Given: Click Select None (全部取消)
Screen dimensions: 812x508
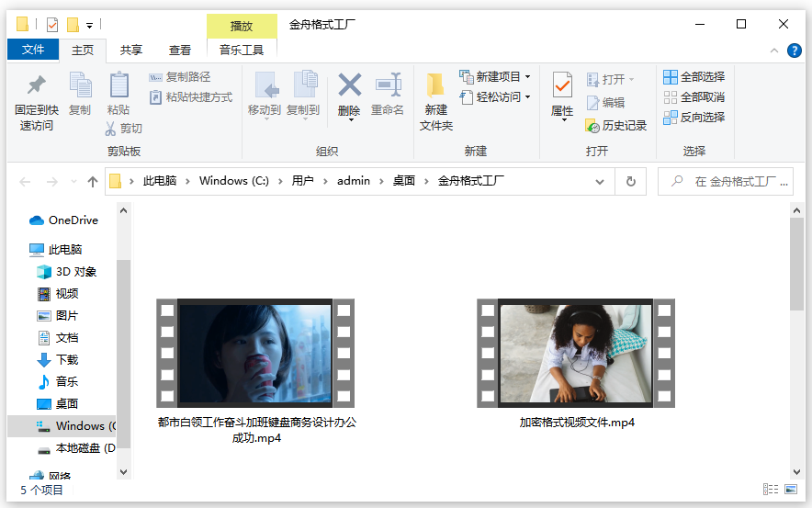Looking at the screenshot, I should [694, 97].
